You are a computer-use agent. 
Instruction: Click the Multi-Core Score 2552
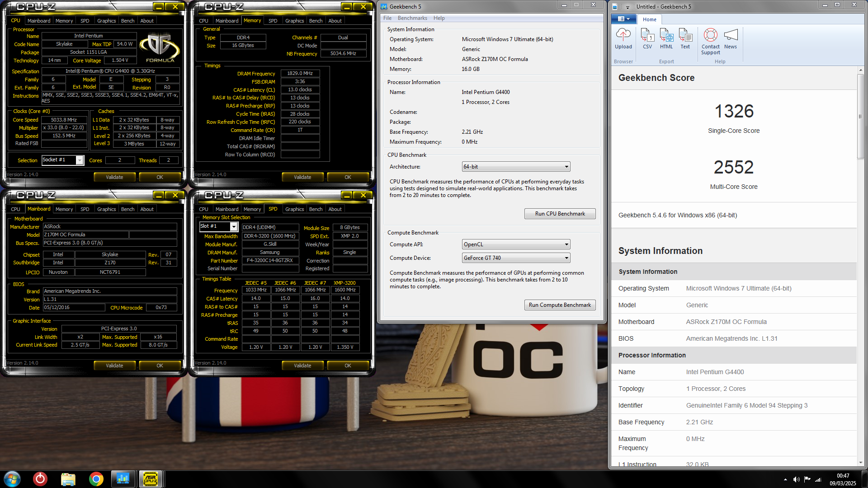tap(734, 167)
